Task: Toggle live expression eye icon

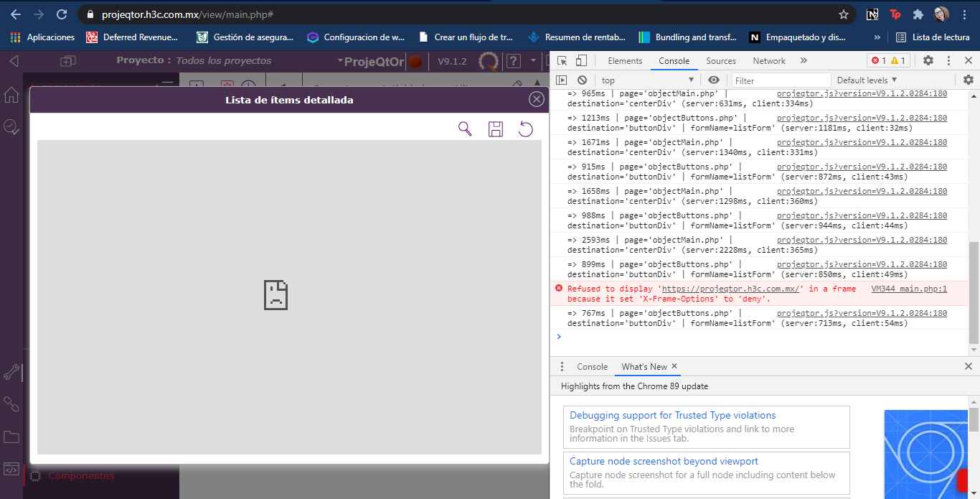Action: pos(713,80)
